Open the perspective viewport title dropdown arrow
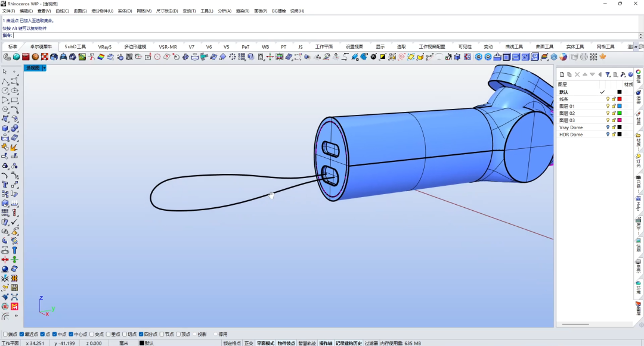Image resolution: width=644 pixels, height=346 pixels. click(x=44, y=68)
